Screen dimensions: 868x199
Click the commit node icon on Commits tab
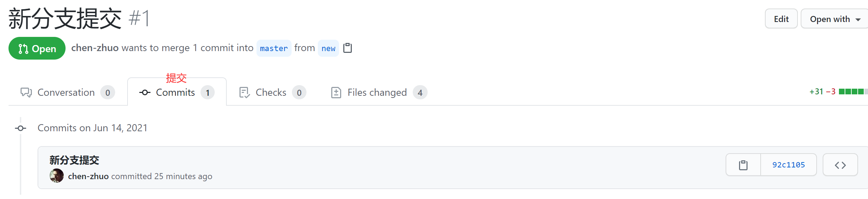[145, 93]
